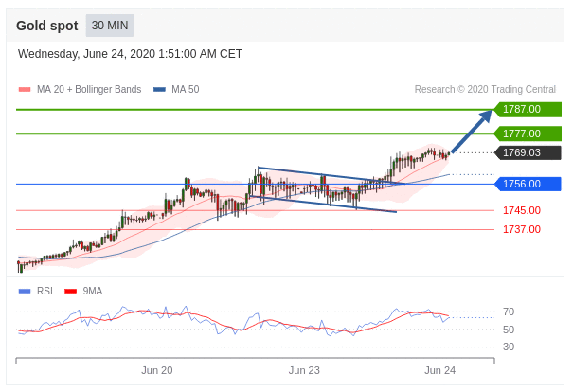
Task: Click the MA 50 legend label
Action: pos(186,90)
